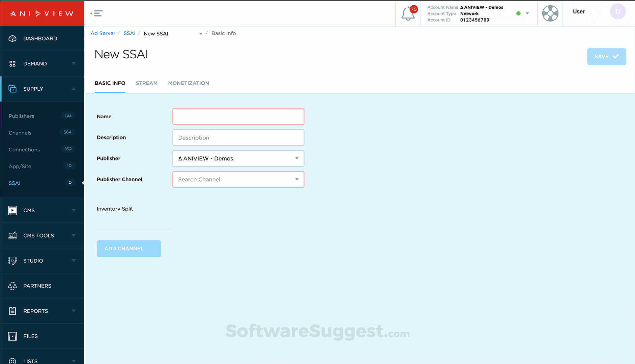Navigate to Ad Server breadcrumb link

103,33
